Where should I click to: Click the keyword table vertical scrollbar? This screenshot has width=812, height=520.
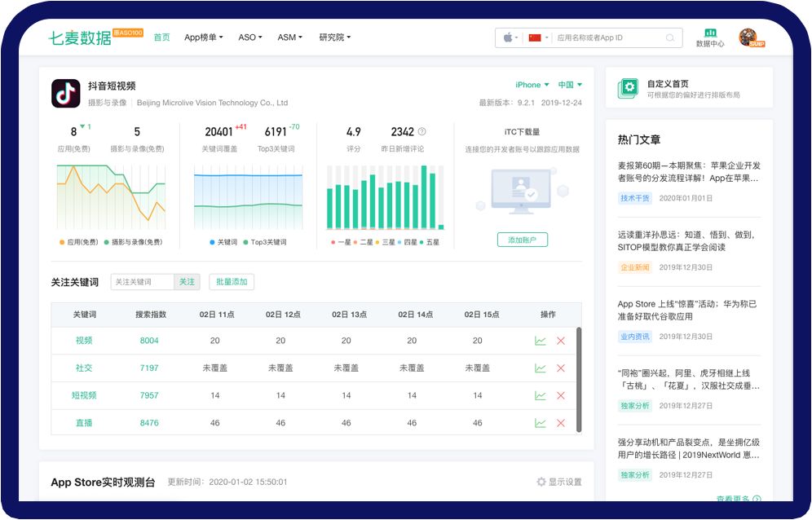[x=579, y=379]
